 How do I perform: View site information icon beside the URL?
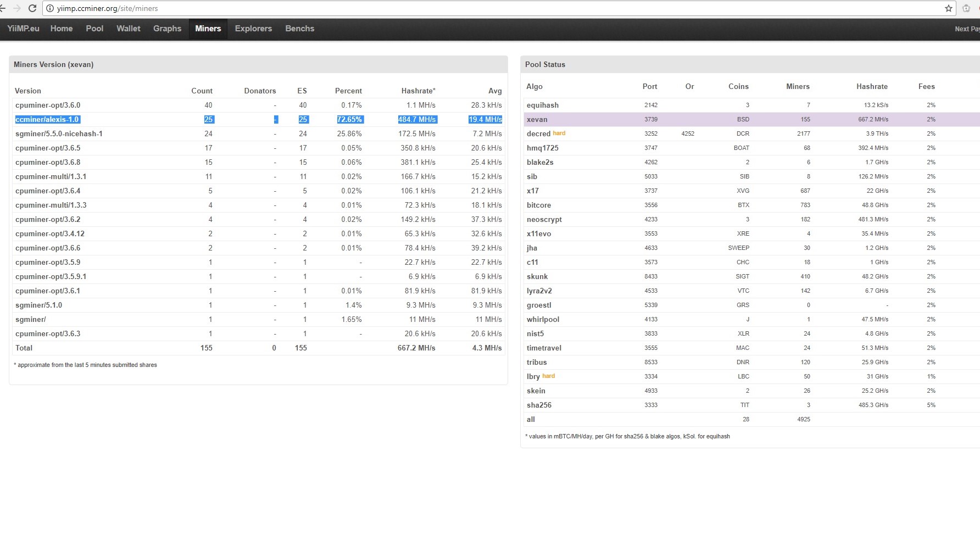coord(50,8)
